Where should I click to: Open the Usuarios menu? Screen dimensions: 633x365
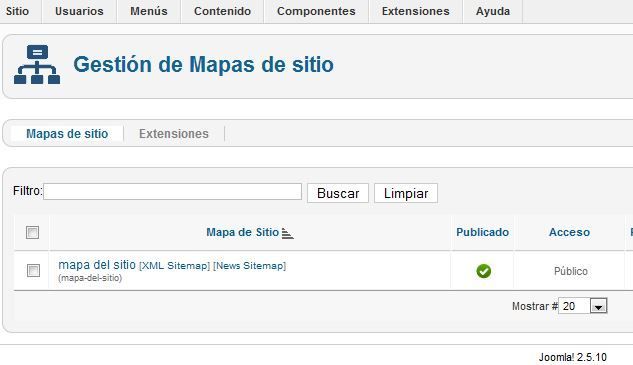(79, 11)
